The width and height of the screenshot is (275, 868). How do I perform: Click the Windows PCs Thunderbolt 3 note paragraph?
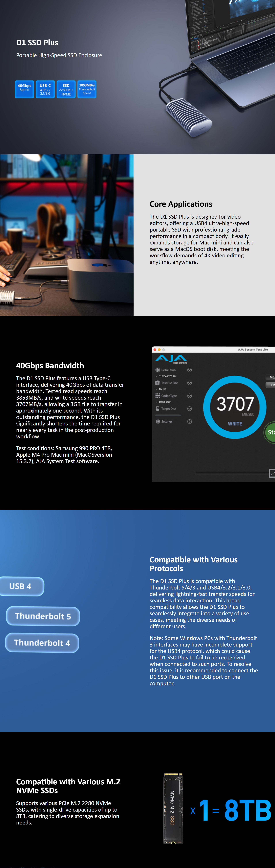coord(204,661)
